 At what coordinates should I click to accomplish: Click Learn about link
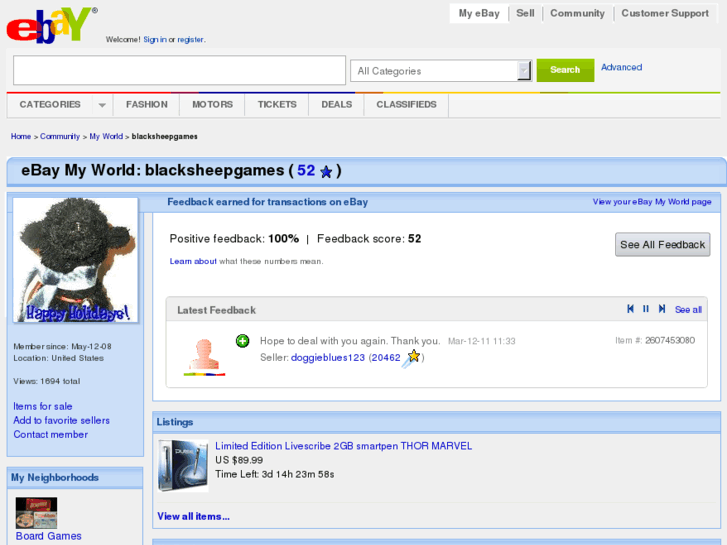click(193, 261)
